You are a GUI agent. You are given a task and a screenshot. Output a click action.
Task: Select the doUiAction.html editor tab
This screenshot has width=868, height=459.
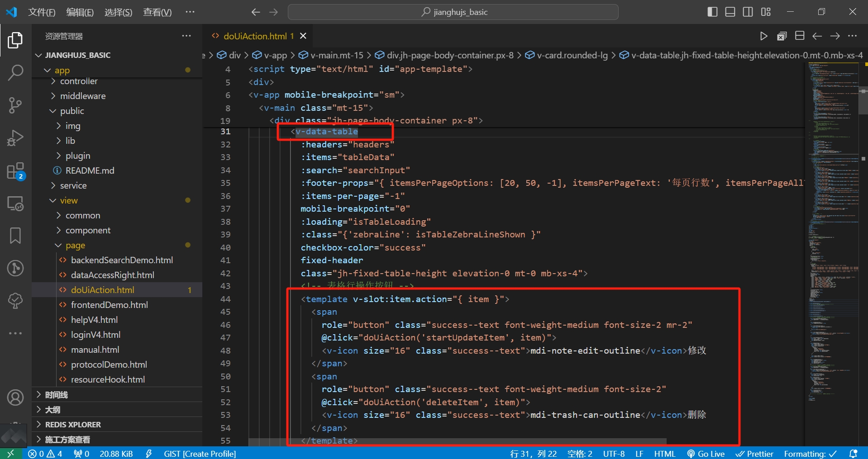click(x=255, y=36)
